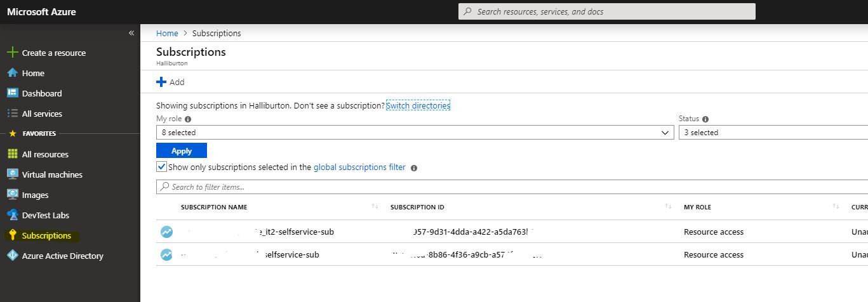
Task: Toggle Show only subscriptions selected checkbox
Action: (x=161, y=167)
